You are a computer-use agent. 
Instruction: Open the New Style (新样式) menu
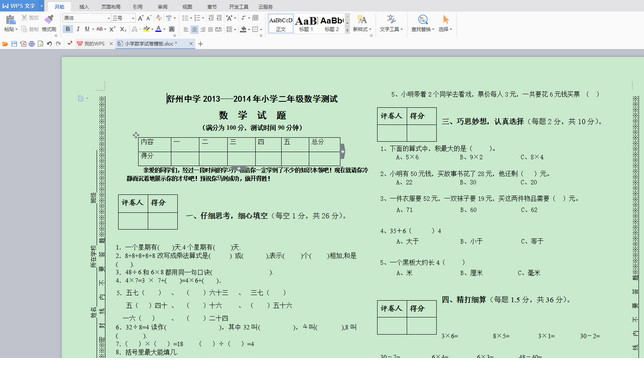362,23
